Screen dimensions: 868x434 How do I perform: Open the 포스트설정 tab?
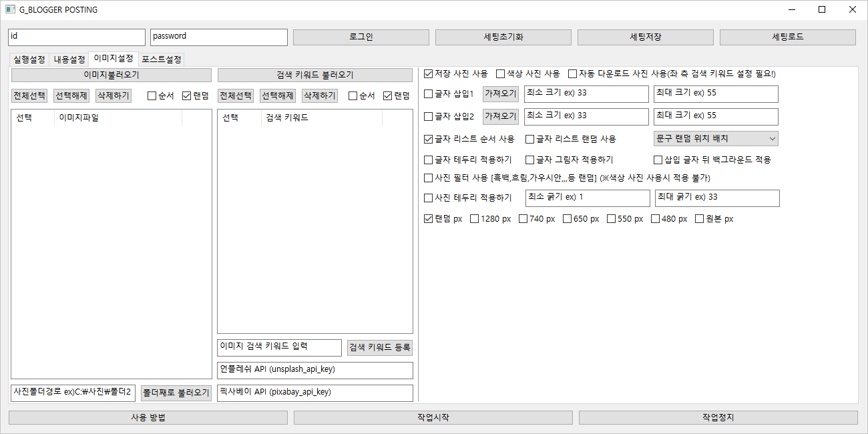coord(161,59)
